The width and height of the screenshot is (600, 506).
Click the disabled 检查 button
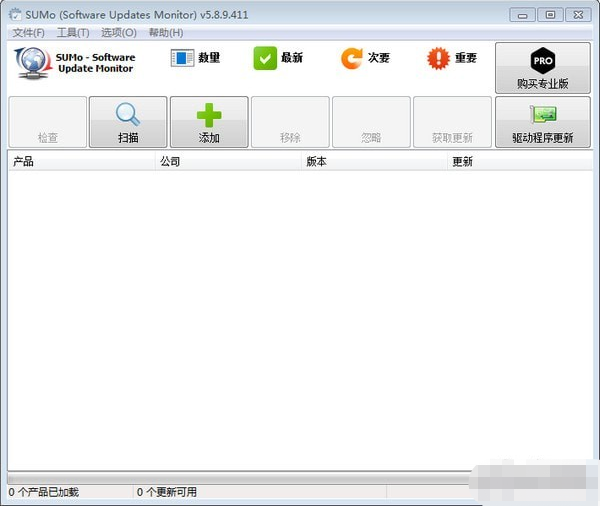pyautogui.click(x=48, y=122)
